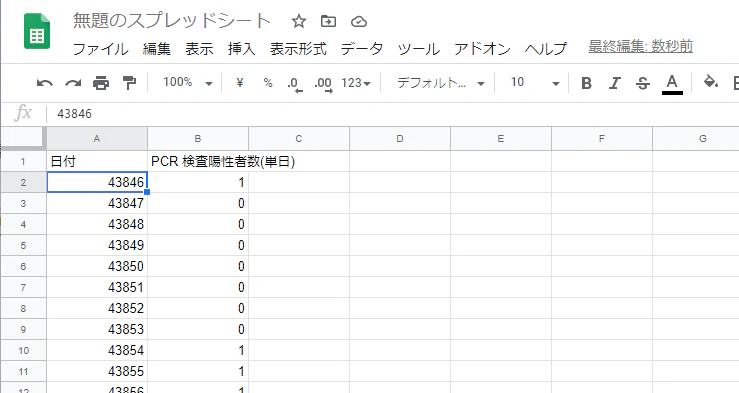This screenshot has width=739, height=393.
Task: Toggle strikethrough formatting
Action: (642, 83)
